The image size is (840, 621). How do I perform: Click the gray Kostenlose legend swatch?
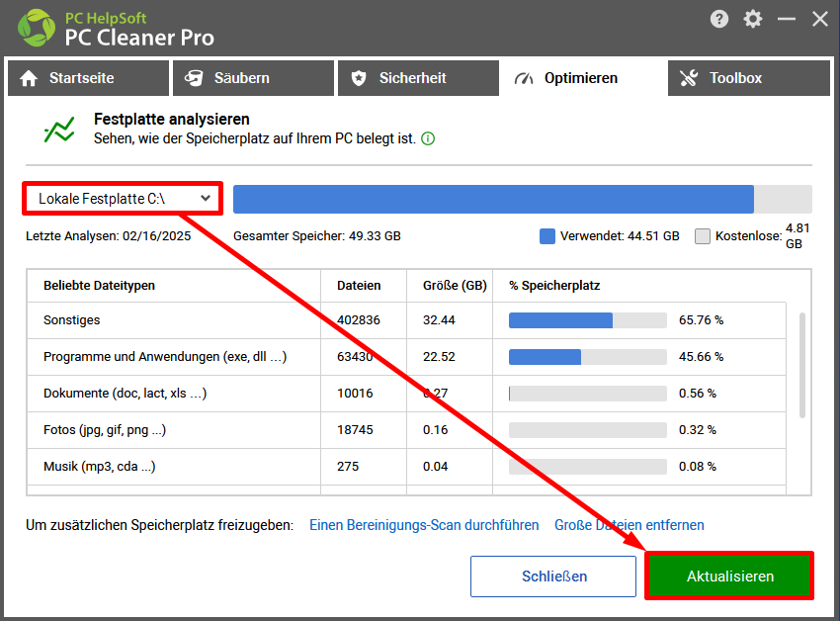click(x=703, y=236)
